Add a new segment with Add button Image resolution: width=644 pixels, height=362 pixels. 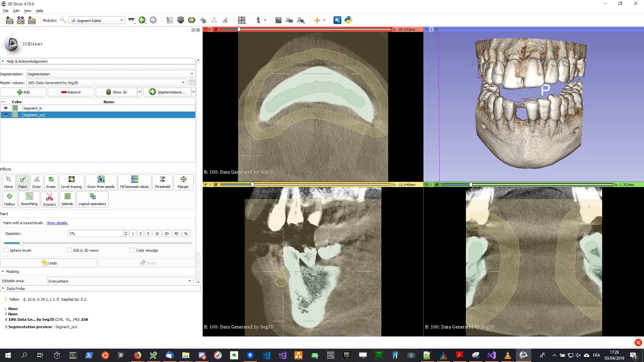[23, 92]
